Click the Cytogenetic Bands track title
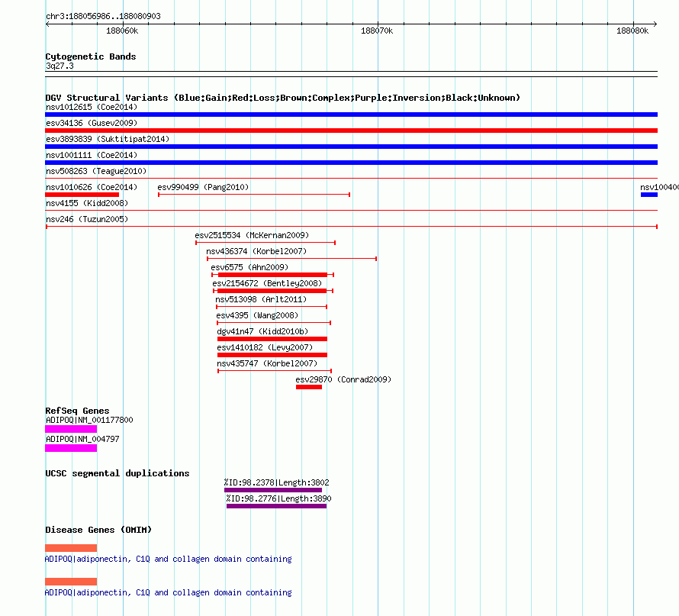This screenshot has width=679, height=616. [x=91, y=56]
